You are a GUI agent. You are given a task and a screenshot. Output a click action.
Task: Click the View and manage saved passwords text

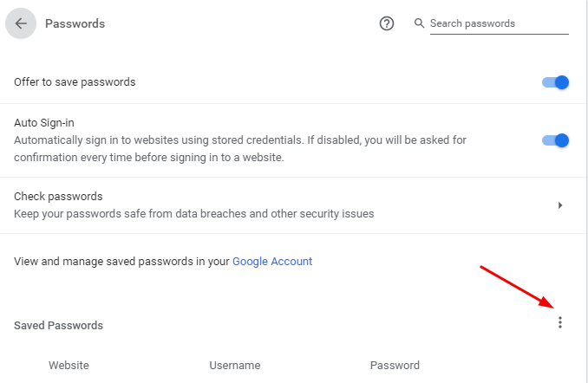click(x=121, y=261)
